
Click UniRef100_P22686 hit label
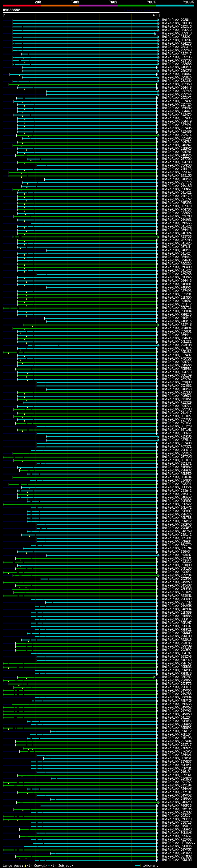(x=176, y=64)
